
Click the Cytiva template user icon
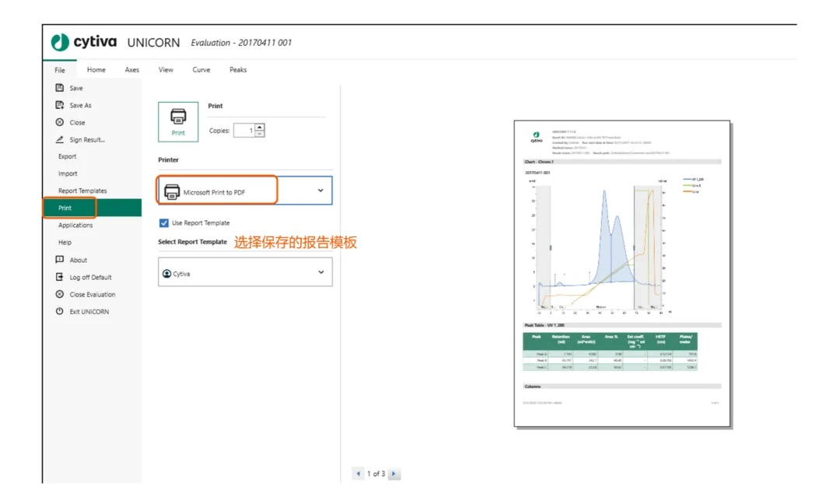click(166, 274)
